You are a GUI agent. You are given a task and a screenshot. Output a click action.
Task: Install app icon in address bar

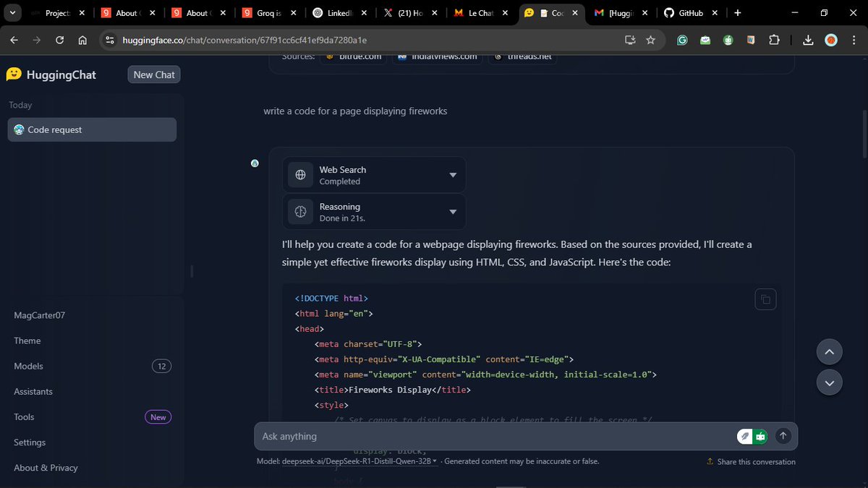[x=630, y=40]
